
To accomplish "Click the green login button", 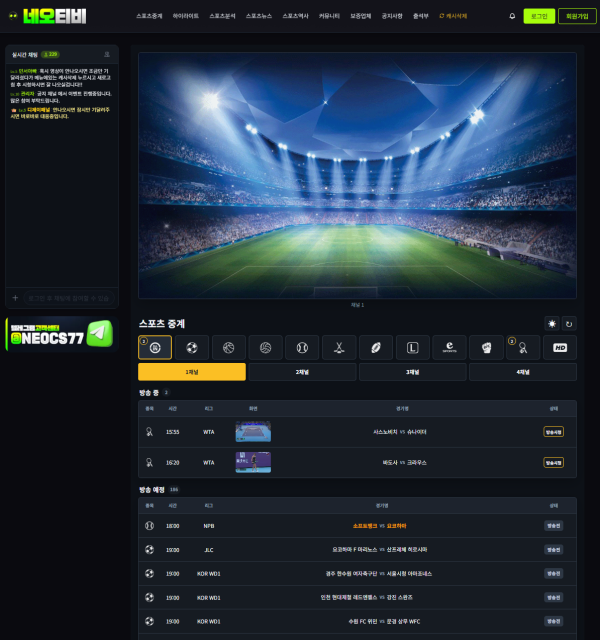I will click(539, 16).
